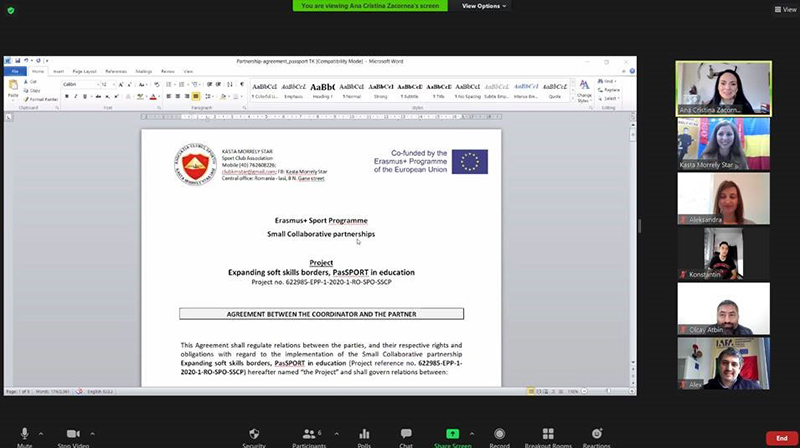Apply the Heading 1 style
This screenshot has width=800, height=448.
click(x=322, y=90)
